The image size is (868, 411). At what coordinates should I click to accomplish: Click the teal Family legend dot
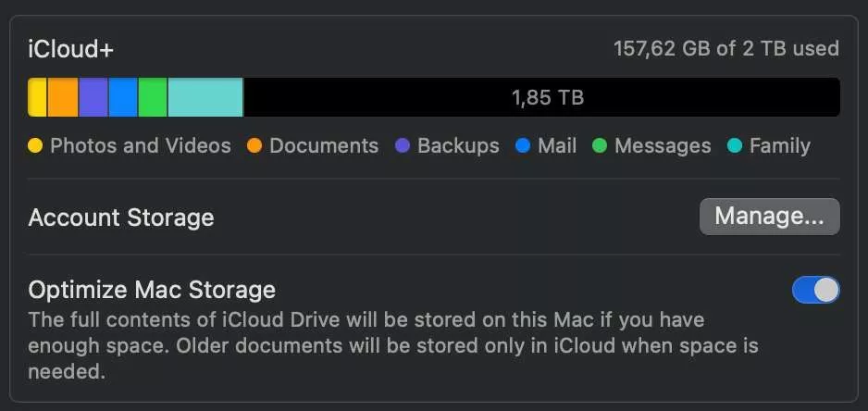pos(735,146)
